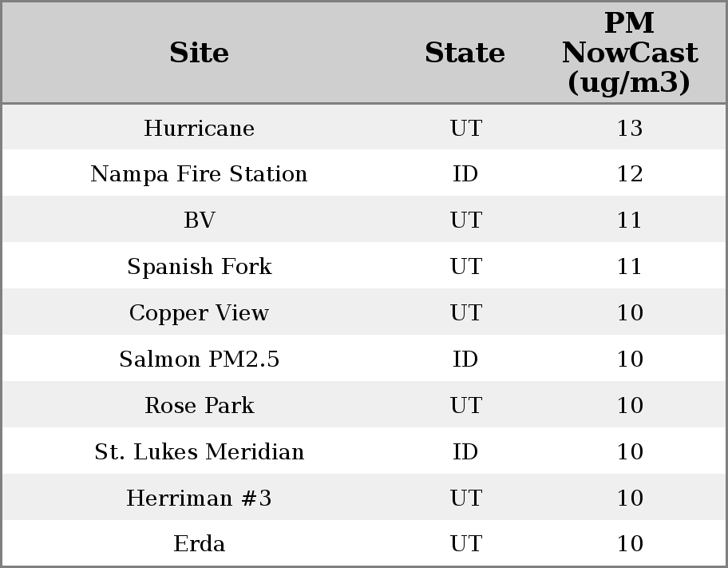Viewport: 728px width, 568px height.
Task: Select the PM value 11 for Spanish Fork
Action: 629,267
